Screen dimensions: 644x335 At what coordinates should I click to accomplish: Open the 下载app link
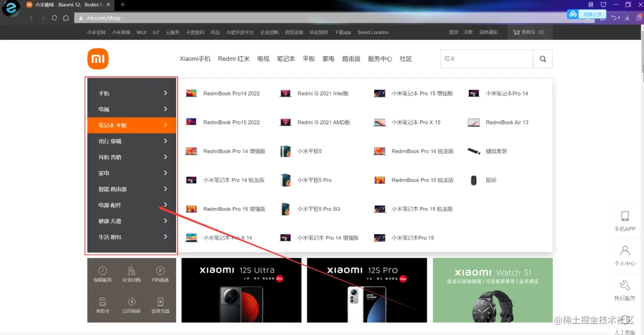click(x=343, y=32)
